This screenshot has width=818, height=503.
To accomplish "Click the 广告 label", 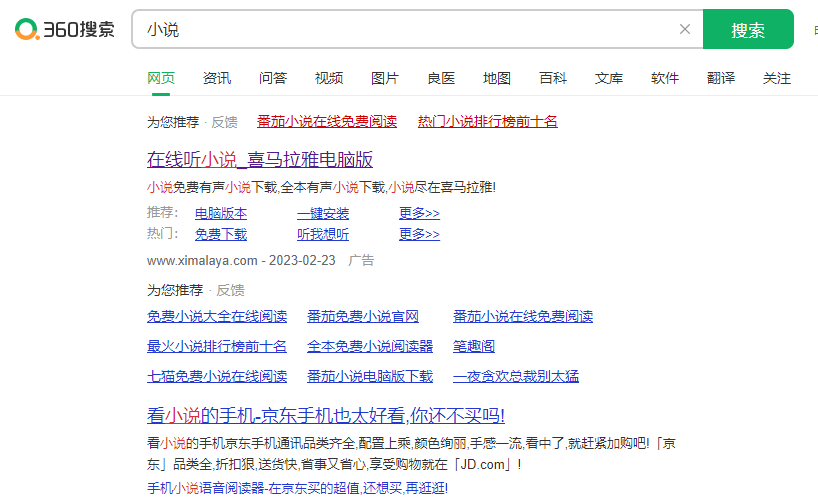I will (x=361, y=260).
